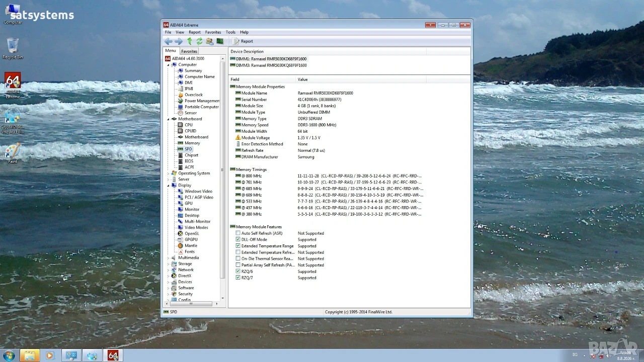Toggle the RZQ/6 checkbox
644x362 pixels.
[x=238, y=271]
